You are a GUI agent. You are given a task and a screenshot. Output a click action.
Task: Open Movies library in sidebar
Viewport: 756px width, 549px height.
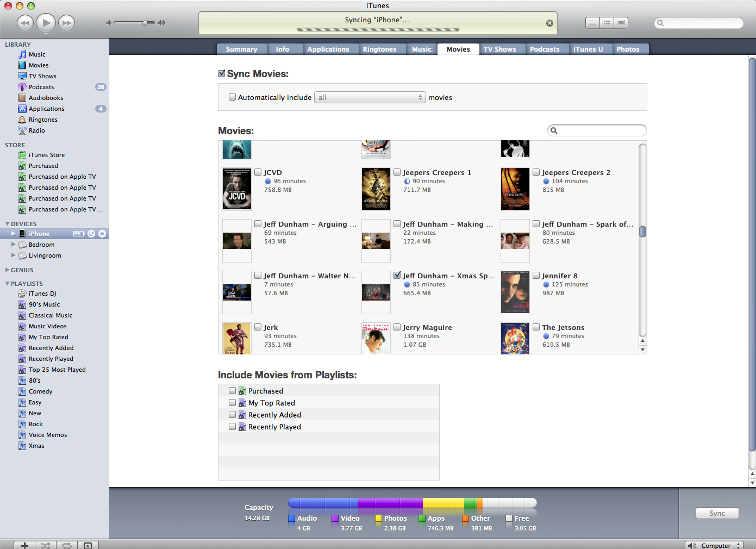coord(39,65)
